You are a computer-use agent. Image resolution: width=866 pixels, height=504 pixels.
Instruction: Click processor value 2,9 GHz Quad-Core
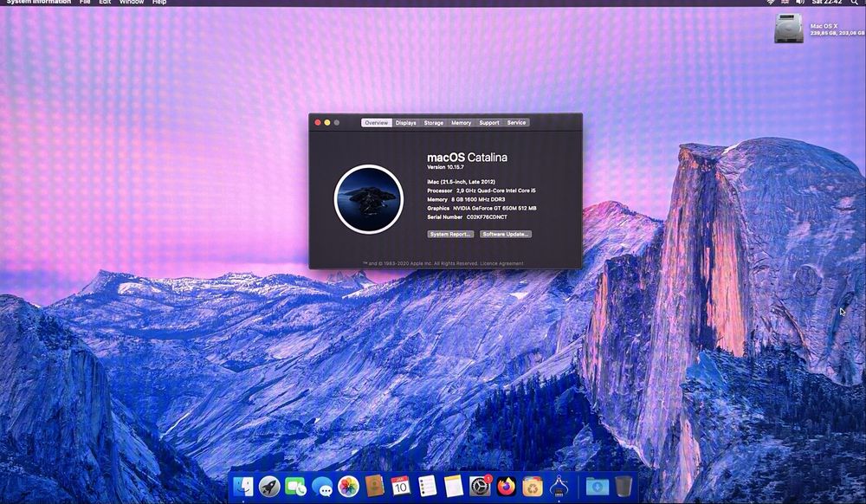[x=496, y=191]
